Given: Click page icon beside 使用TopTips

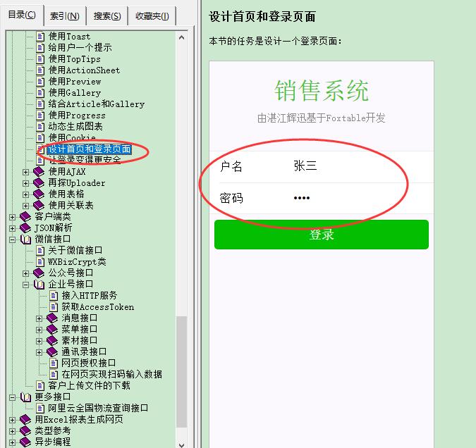Looking at the screenshot, I should coord(40,59).
